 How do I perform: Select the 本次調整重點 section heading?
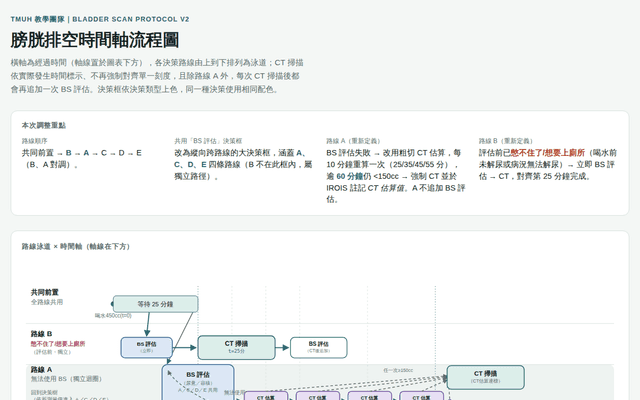(x=44, y=125)
